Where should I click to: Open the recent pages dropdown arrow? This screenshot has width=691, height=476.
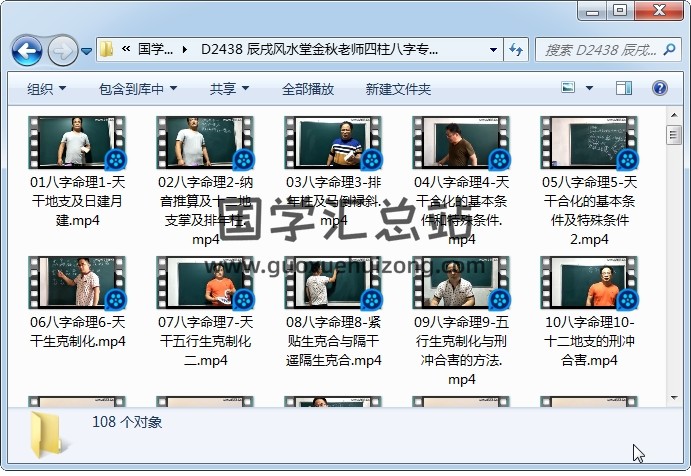click(87, 50)
